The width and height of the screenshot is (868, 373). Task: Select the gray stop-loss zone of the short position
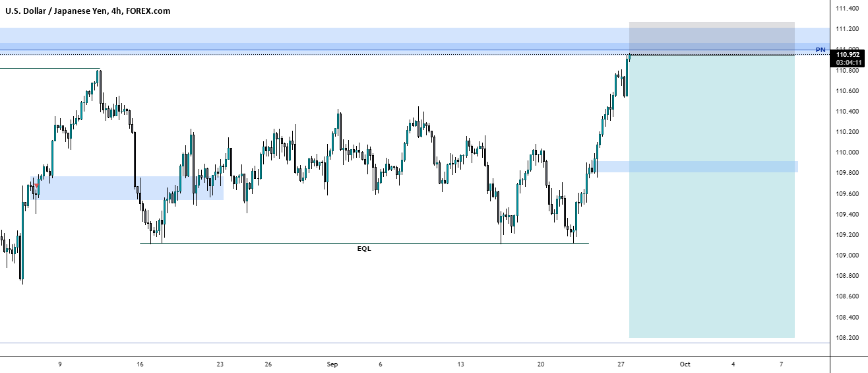point(712,39)
